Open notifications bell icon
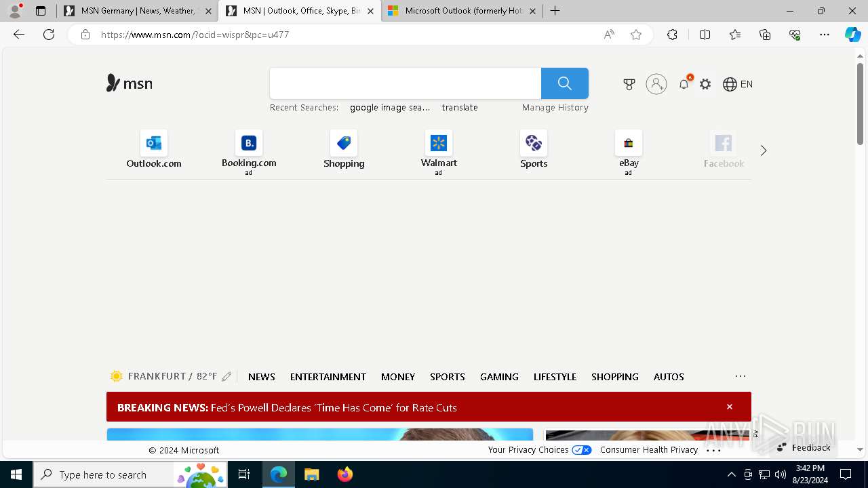Viewport: 868px width, 488px height. [x=684, y=84]
